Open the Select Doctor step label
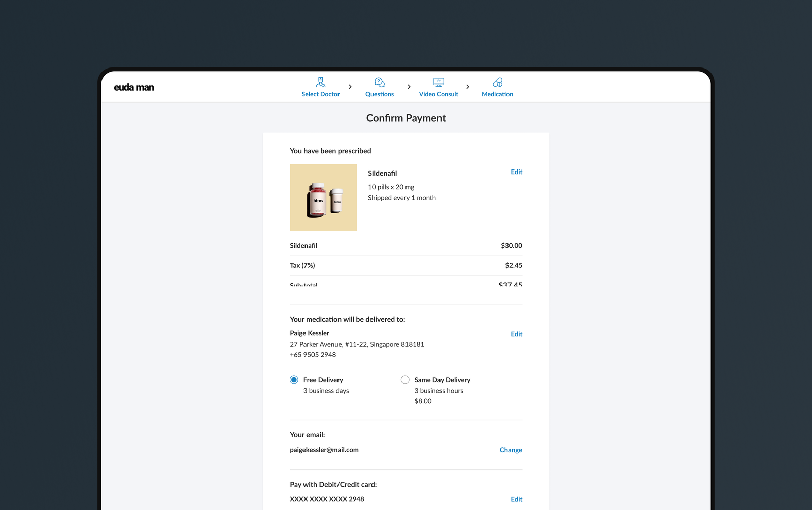Image resolution: width=812 pixels, height=510 pixels. point(320,94)
